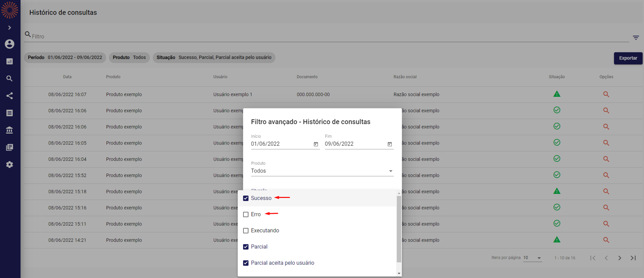
Task: Click the Usuário column header
Action: (x=220, y=77)
